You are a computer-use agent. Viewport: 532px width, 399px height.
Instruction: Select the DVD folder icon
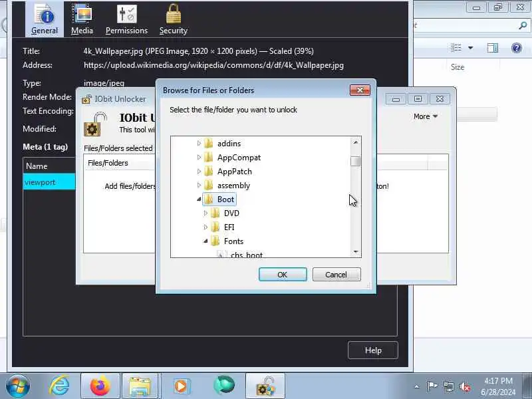click(x=215, y=213)
